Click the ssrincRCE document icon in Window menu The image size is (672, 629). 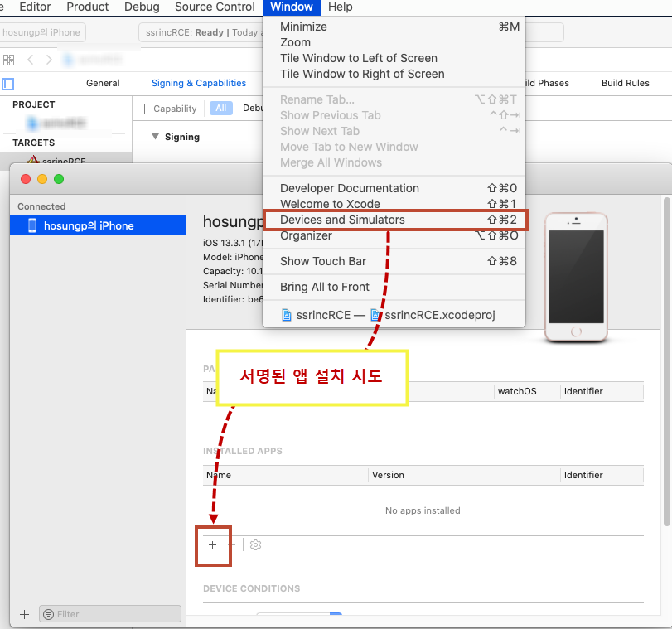coord(287,315)
